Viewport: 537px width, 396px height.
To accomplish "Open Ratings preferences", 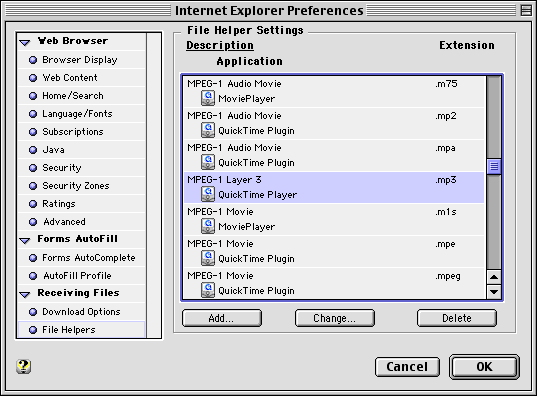I will [x=82, y=203].
